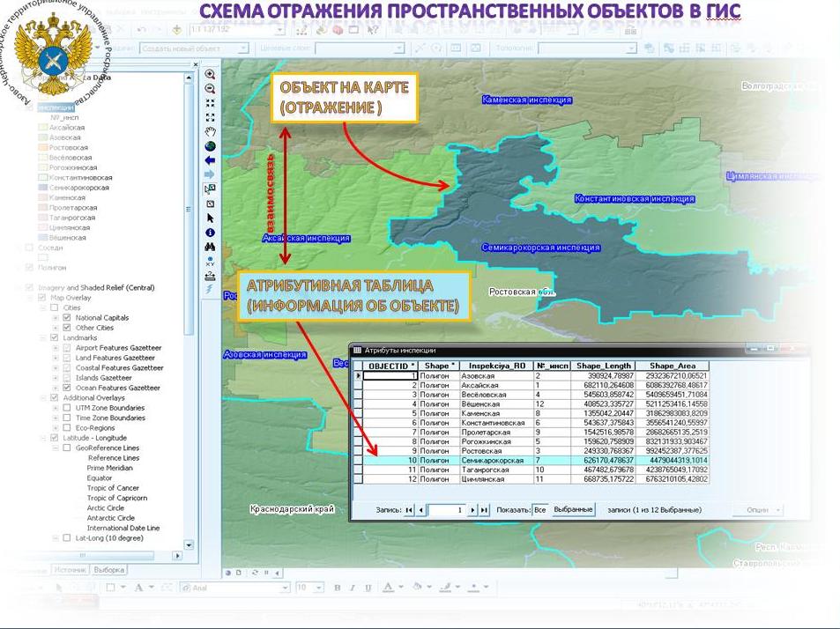Go to previous record in attribute table

[x=421, y=510]
